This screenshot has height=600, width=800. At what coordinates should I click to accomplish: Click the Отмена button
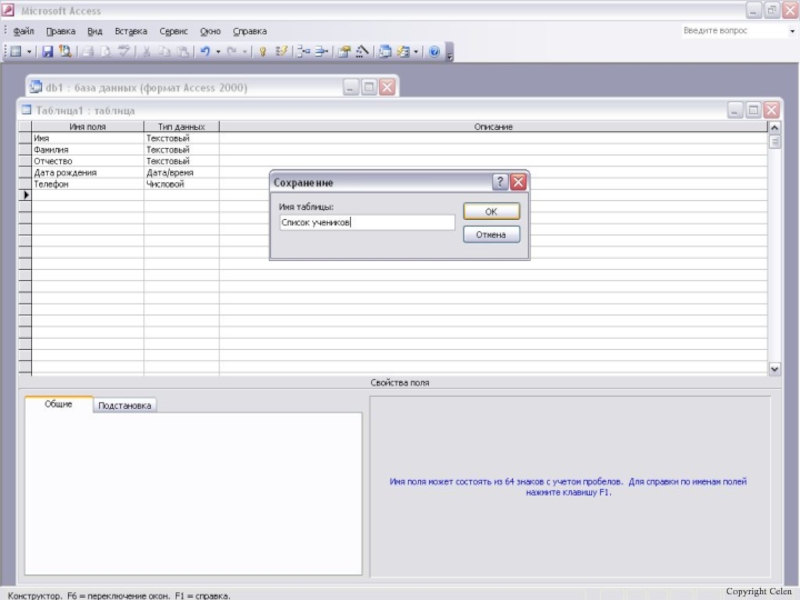click(x=491, y=235)
